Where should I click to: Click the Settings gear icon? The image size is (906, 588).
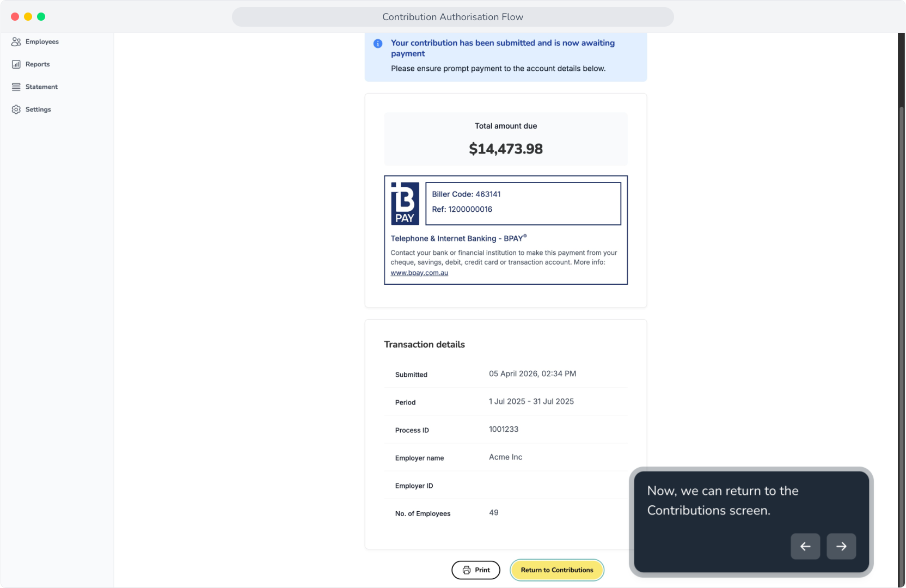[16, 109]
